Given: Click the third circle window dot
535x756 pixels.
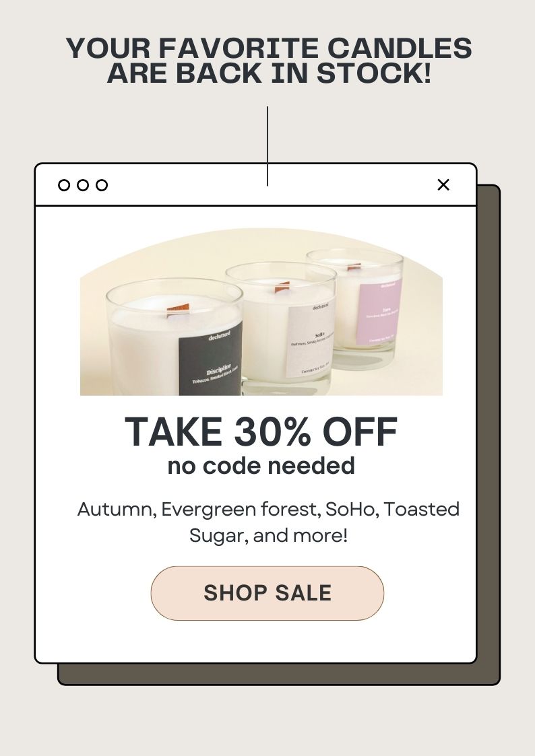Looking at the screenshot, I should [x=101, y=185].
